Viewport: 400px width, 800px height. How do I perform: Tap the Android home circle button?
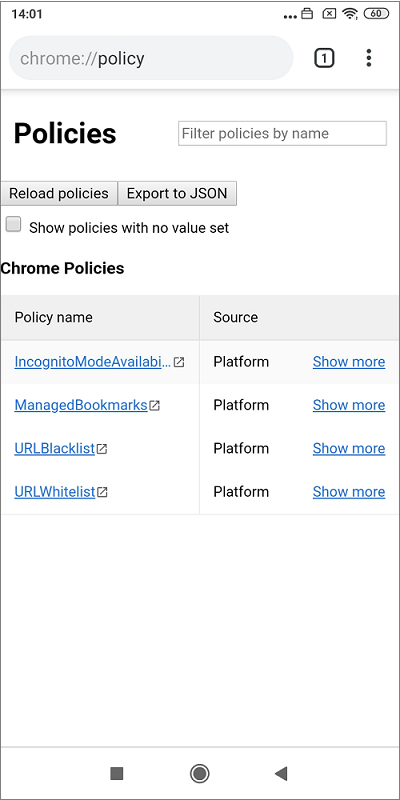[x=199, y=773]
